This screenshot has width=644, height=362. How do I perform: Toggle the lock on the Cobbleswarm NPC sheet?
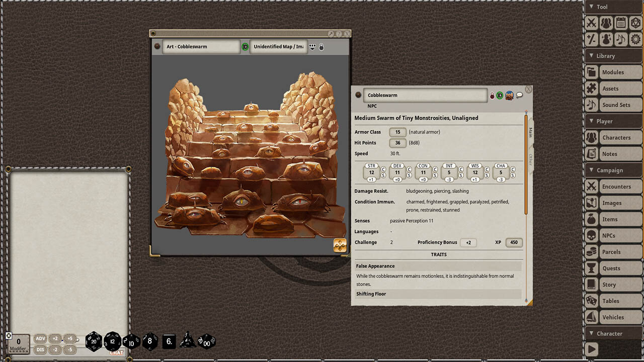tap(492, 96)
